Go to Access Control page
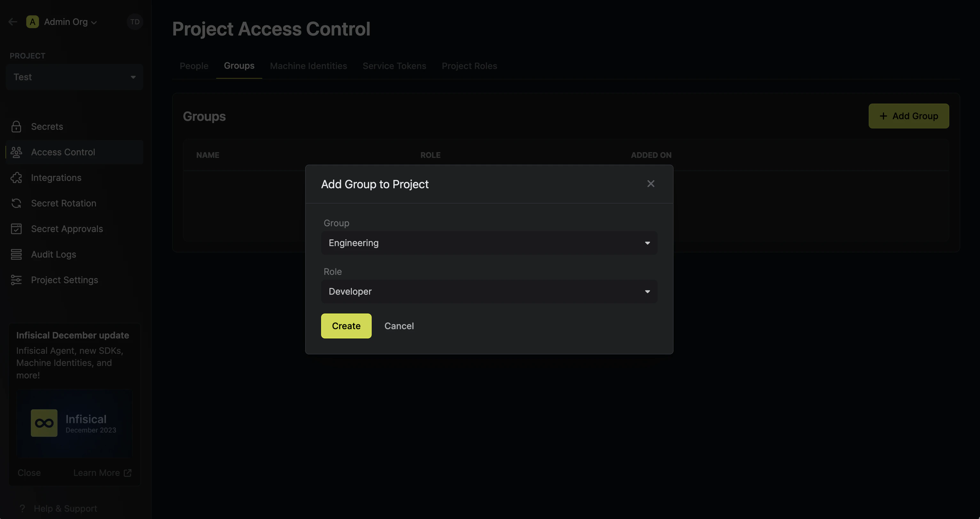 (75, 152)
